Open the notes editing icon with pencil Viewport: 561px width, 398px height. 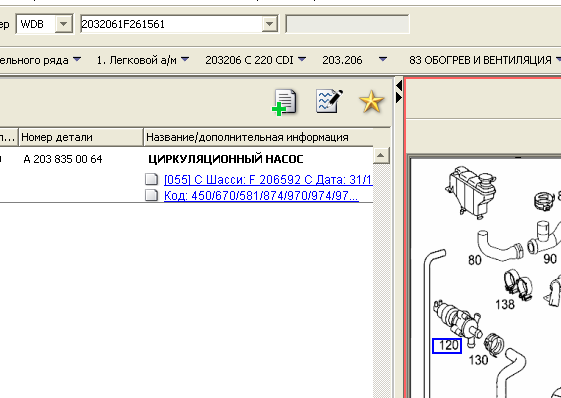pyautogui.click(x=329, y=101)
